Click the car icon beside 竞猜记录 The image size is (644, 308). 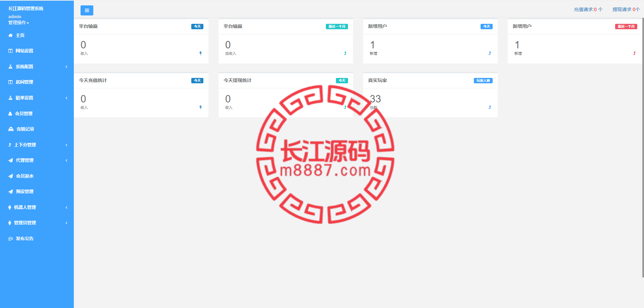11,129
